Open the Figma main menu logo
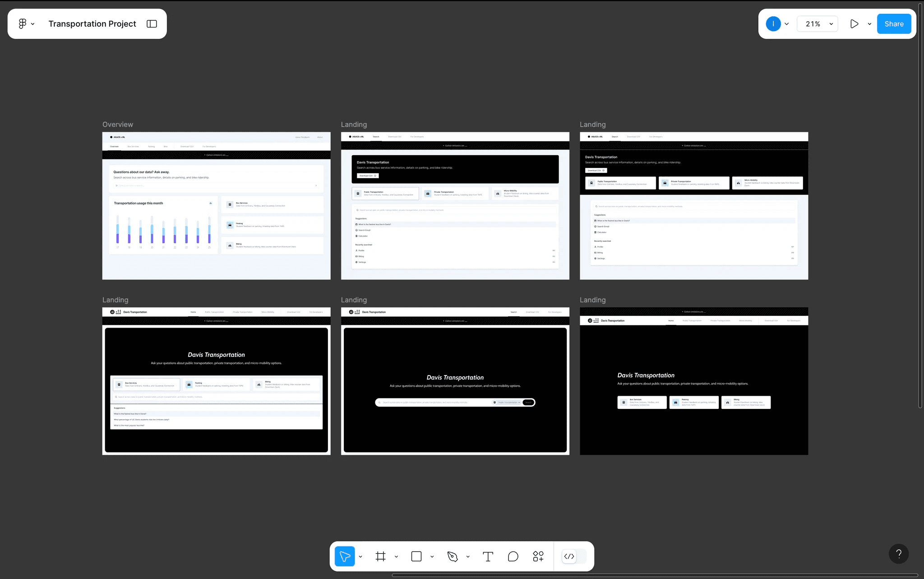 pos(23,24)
